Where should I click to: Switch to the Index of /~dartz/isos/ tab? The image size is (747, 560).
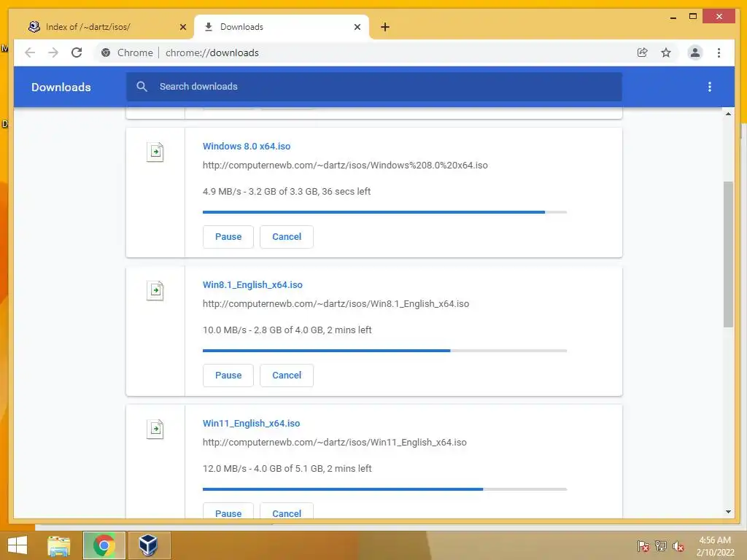pos(104,27)
